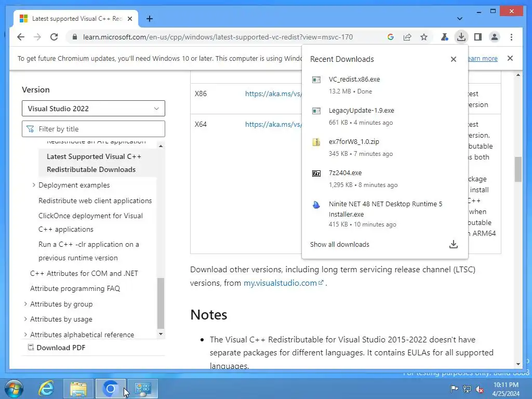Click the downloads folder icon in the popup
532x399 pixels.
coord(453,244)
